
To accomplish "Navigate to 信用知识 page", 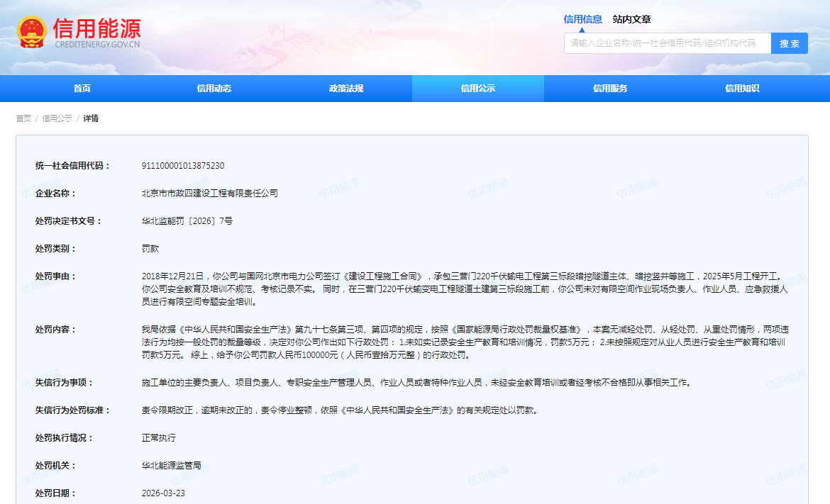I will click(x=742, y=89).
